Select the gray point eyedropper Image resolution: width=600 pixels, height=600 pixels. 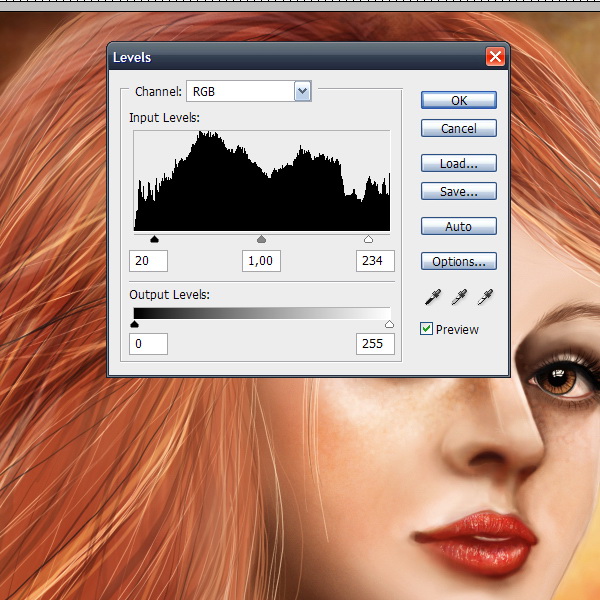pyautogui.click(x=459, y=297)
